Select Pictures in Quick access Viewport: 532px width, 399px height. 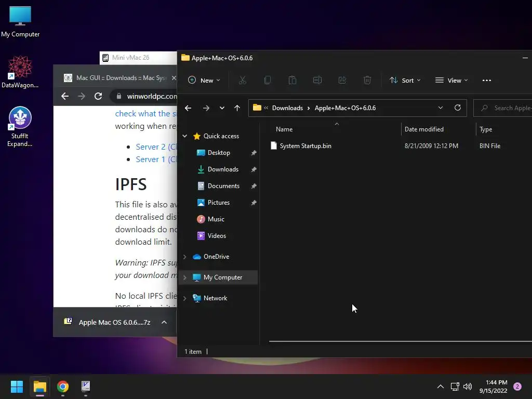[x=219, y=203]
